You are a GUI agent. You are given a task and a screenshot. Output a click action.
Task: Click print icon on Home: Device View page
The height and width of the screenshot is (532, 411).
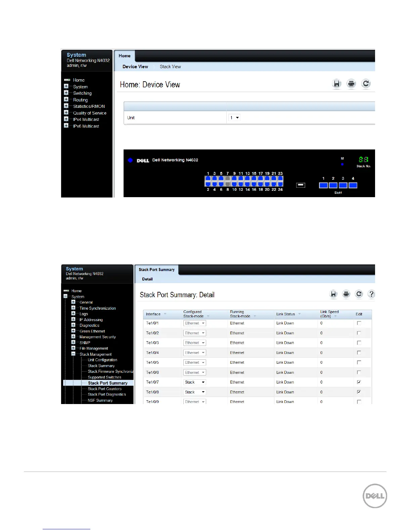click(x=351, y=84)
